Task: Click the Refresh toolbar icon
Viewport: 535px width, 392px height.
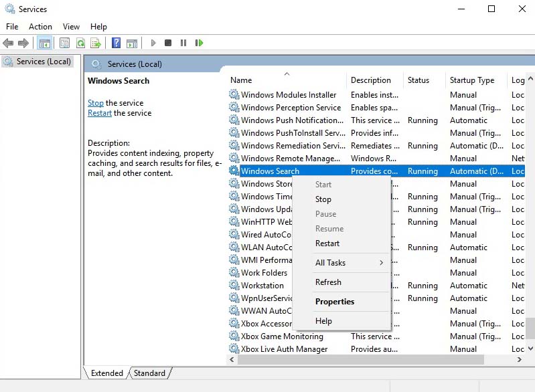Action: point(80,43)
